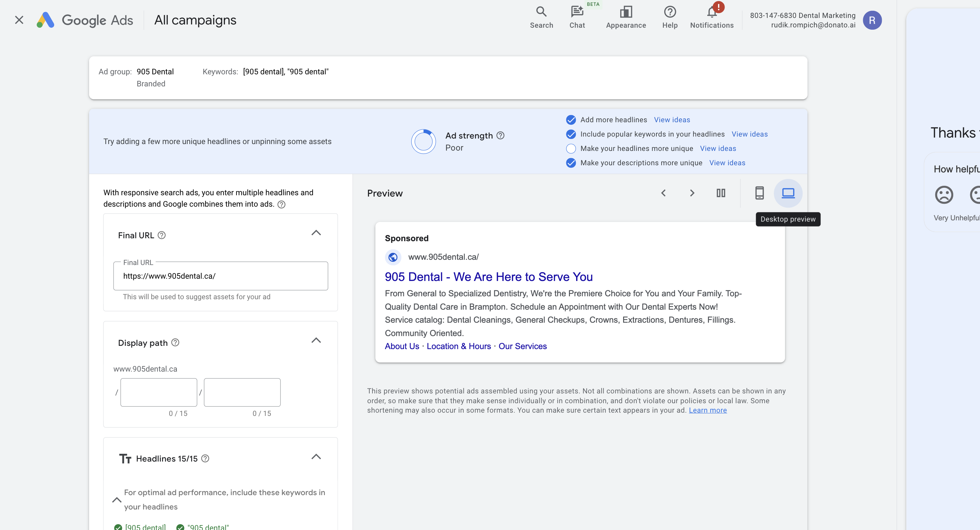Open Headlines 15/15 help icon

tap(205, 459)
